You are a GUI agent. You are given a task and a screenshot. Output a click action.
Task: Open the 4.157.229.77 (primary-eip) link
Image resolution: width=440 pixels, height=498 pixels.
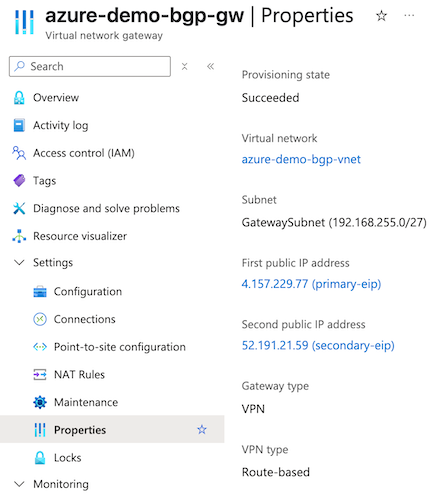[x=311, y=284]
